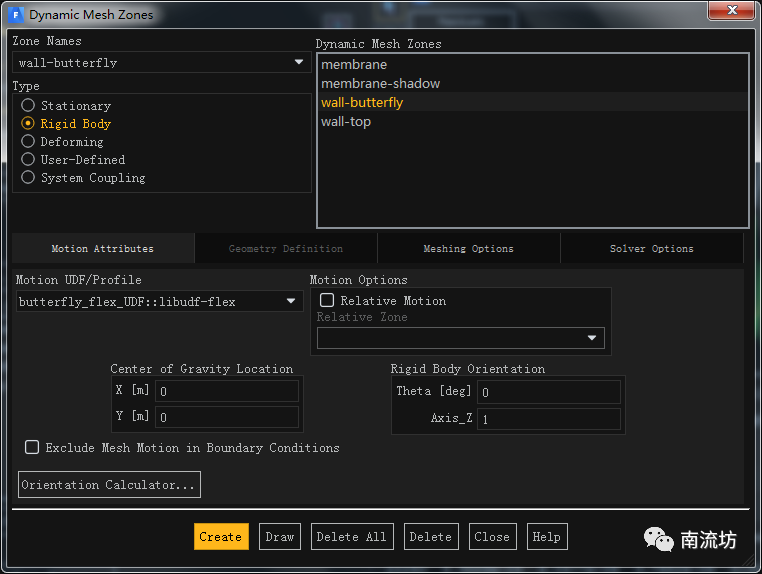Select User-Defined type option
762x574 pixels.
coord(28,160)
